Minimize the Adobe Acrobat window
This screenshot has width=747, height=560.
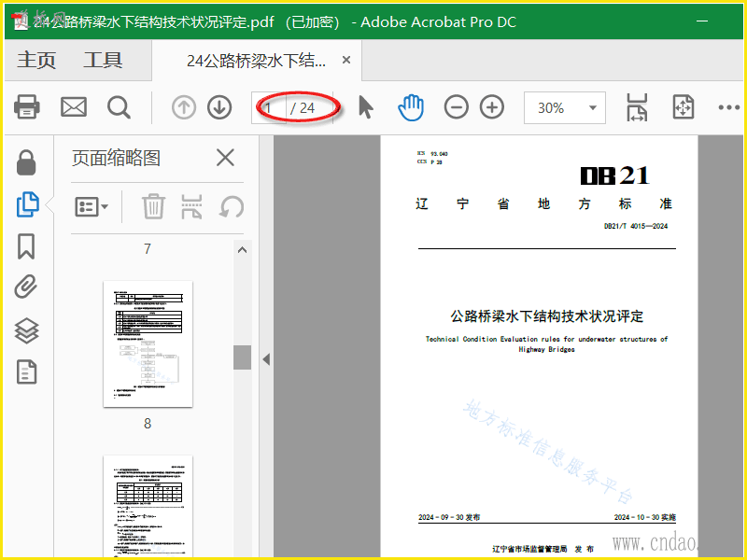click(702, 21)
